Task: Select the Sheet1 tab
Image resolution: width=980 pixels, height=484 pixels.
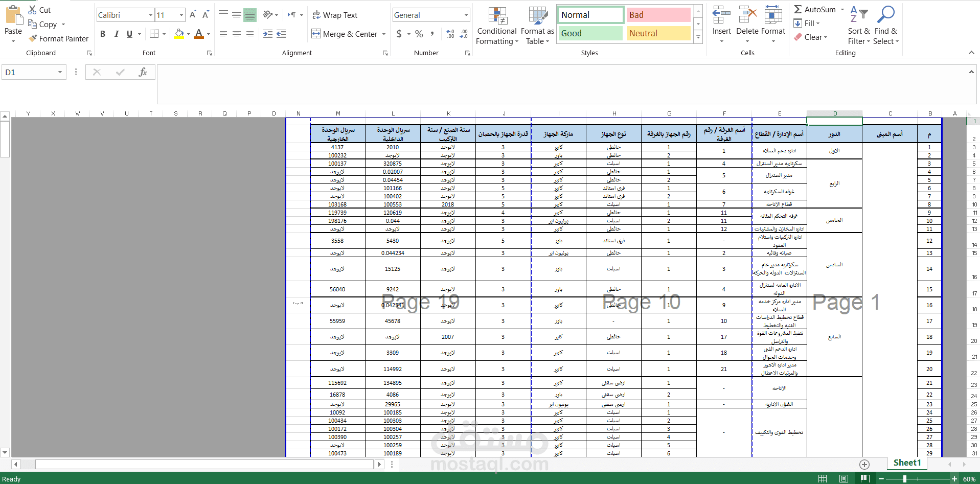Action: tap(907, 463)
